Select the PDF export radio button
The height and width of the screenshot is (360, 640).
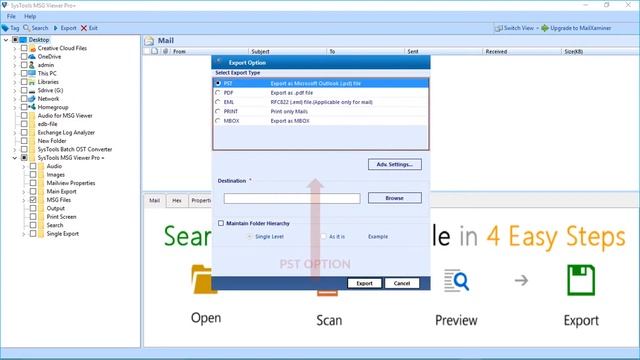[218, 93]
